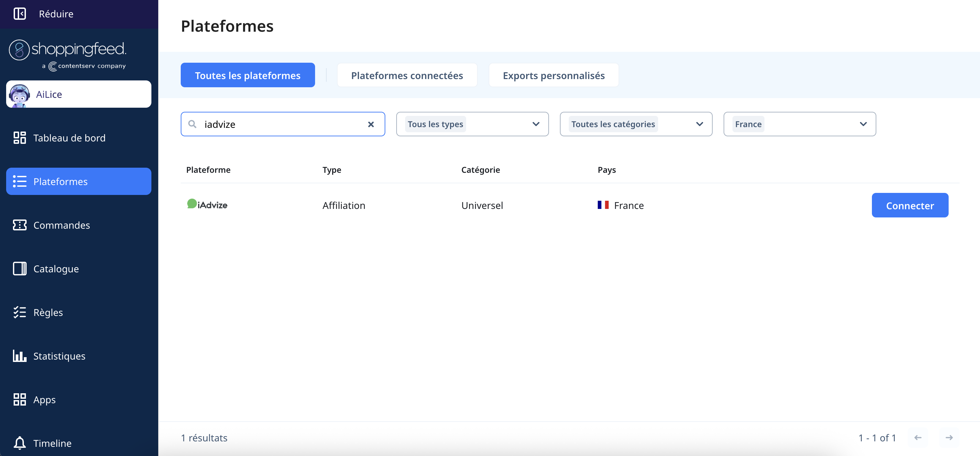Collapse the sidebar with the Réduire icon
The height and width of the screenshot is (456, 980).
[x=19, y=14]
